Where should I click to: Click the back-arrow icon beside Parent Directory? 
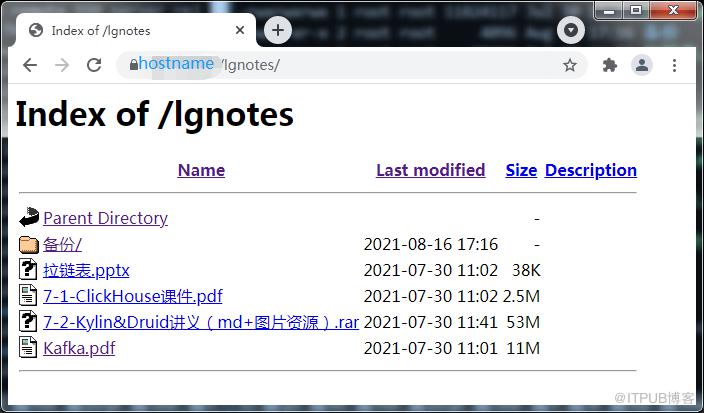click(29, 217)
